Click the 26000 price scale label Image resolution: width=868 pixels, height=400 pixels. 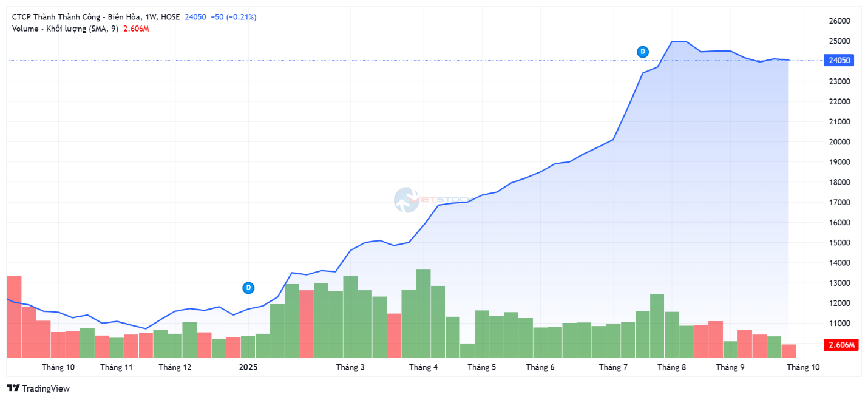[x=839, y=21]
